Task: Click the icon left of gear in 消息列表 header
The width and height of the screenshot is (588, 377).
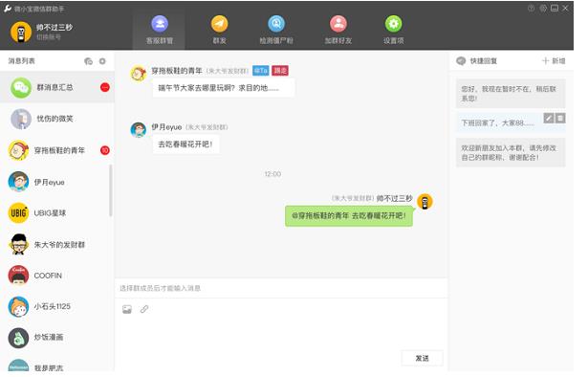Action: (89, 61)
